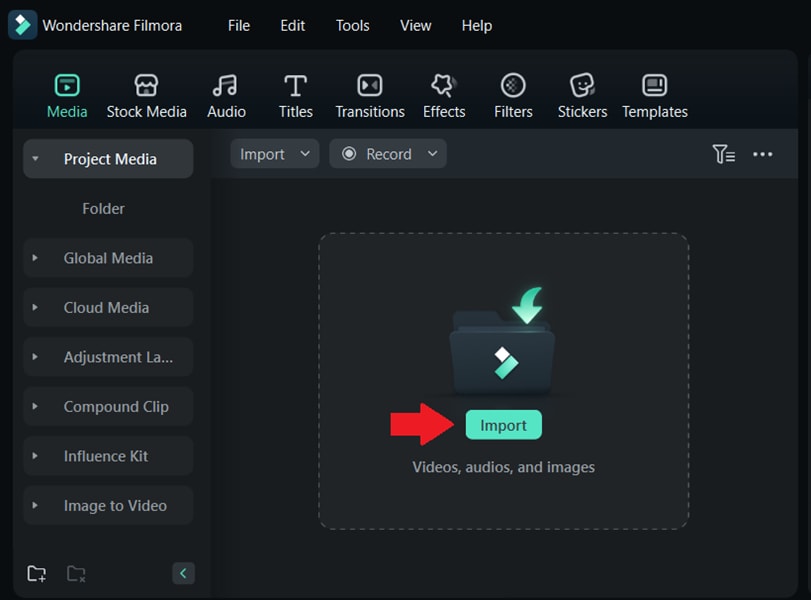Select the Influence Kit label
The height and width of the screenshot is (600, 811).
(x=106, y=456)
